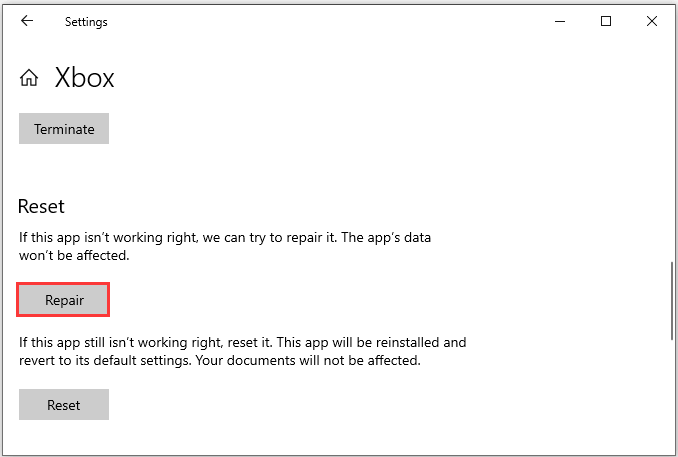Image resolution: width=678 pixels, height=457 pixels.
Task: Reset the Xbox app
Action: coord(64,404)
